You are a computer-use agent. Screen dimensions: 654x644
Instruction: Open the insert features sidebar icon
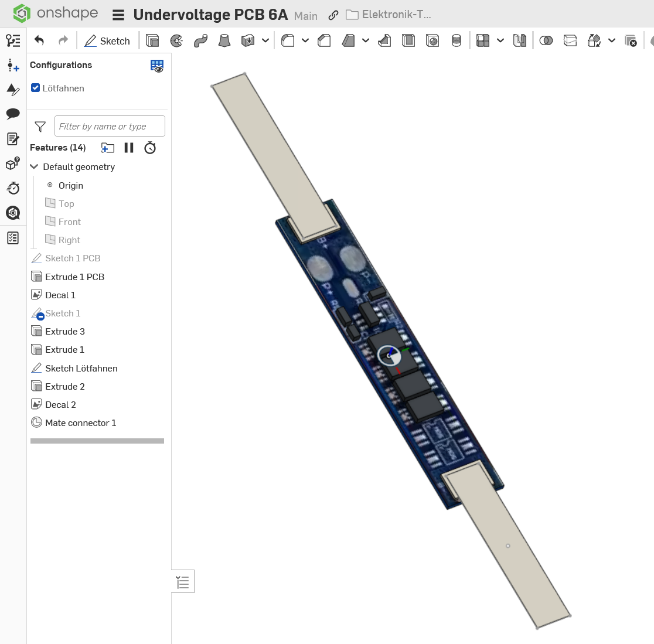click(13, 66)
